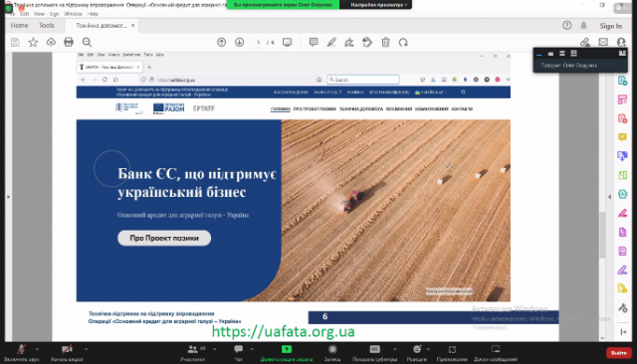
Task: Switch speaker panel to grid view icon
Action: [573, 53]
